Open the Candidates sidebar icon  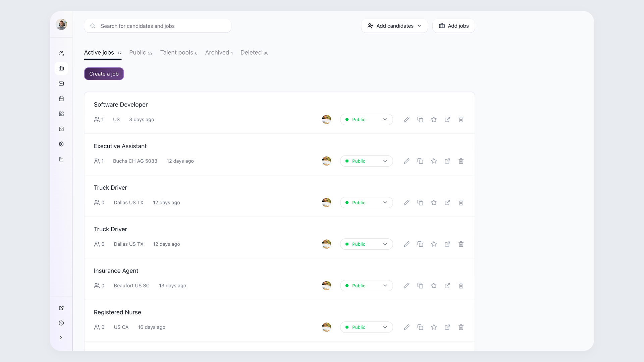coord(61,53)
